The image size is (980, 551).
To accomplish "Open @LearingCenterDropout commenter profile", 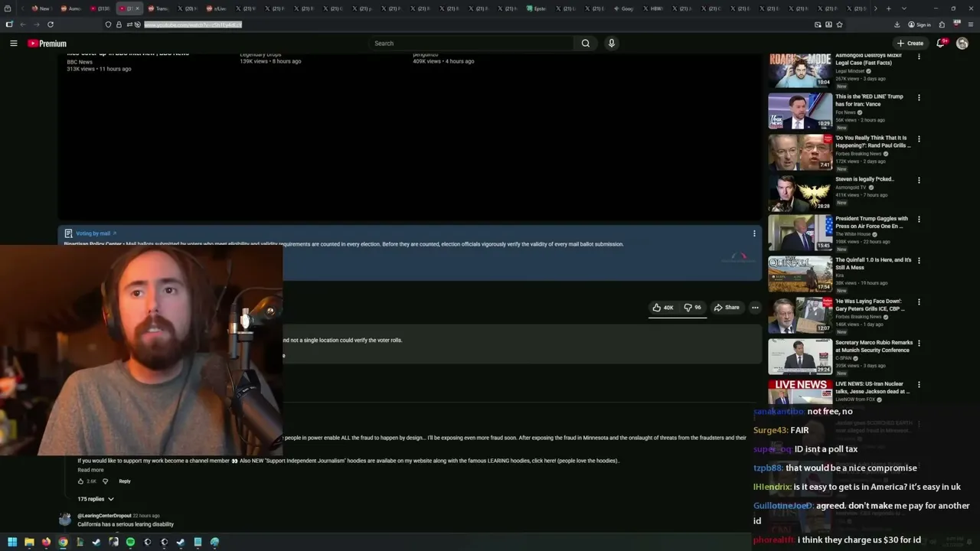I will (104, 516).
